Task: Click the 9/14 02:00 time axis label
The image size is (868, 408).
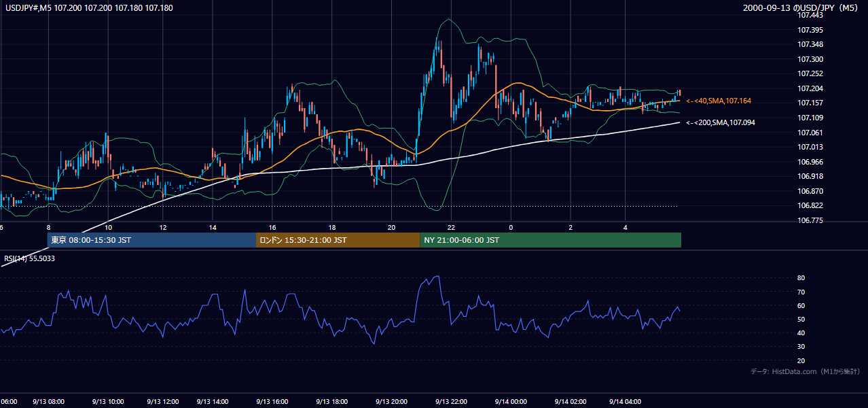Action: tap(571, 402)
